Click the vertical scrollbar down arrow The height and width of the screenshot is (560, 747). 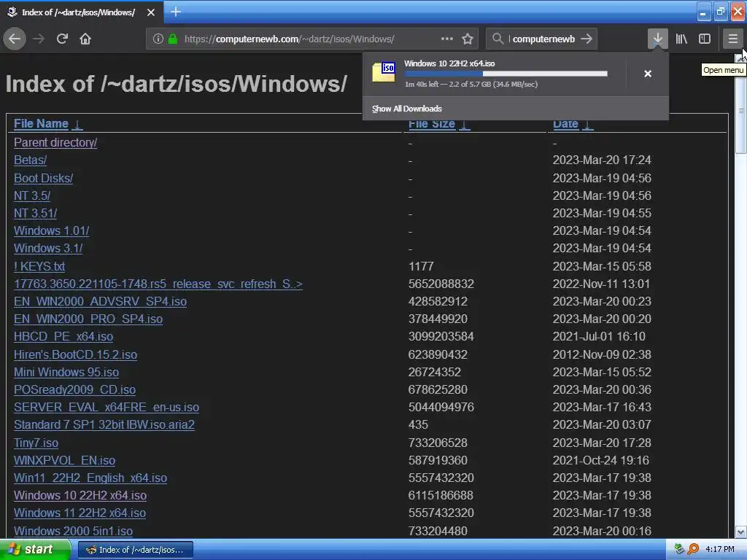click(740, 532)
